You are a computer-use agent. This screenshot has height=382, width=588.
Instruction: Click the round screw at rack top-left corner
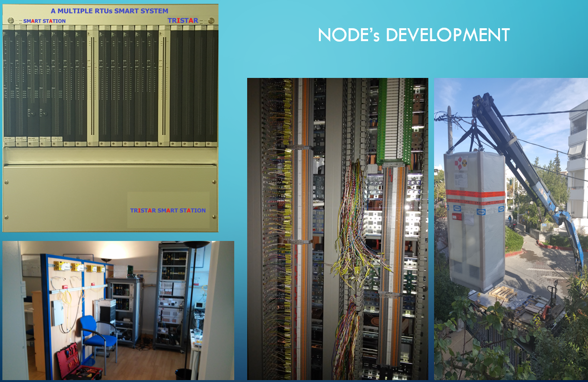point(11,21)
